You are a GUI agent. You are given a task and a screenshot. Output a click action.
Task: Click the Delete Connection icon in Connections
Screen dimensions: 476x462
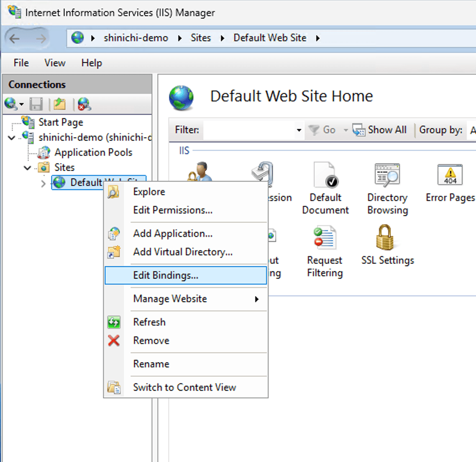(x=84, y=104)
